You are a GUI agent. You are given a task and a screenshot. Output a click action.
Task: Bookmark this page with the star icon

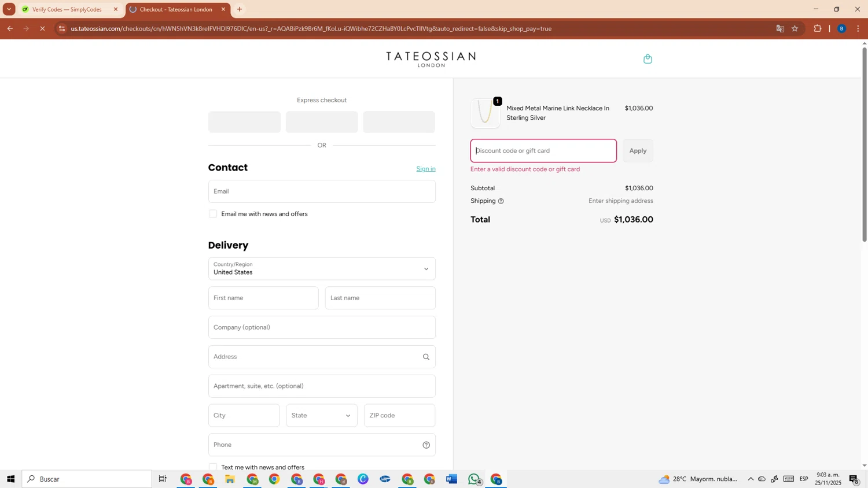tap(795, 28)
